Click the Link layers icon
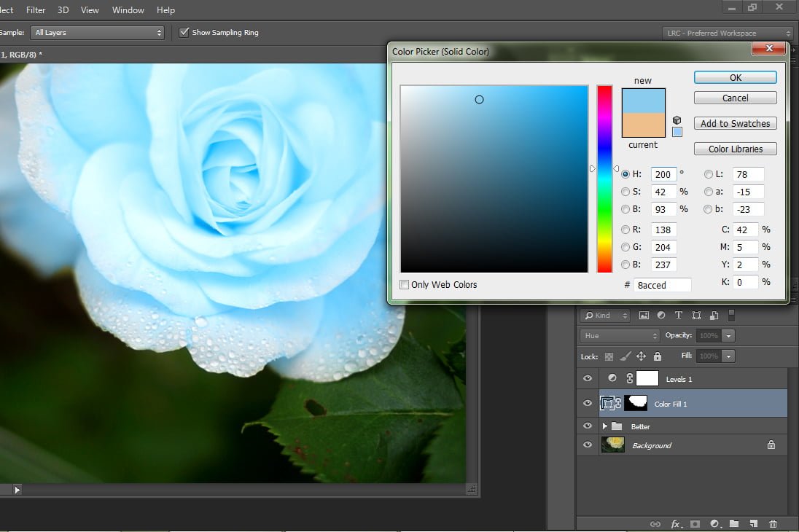 (655, 524)
